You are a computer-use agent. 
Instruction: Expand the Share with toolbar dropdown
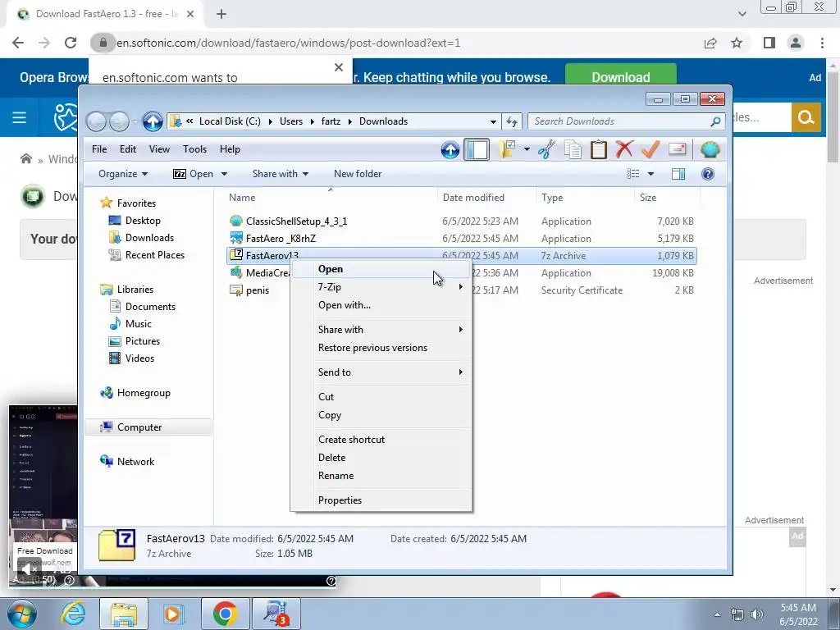point(281,174)
